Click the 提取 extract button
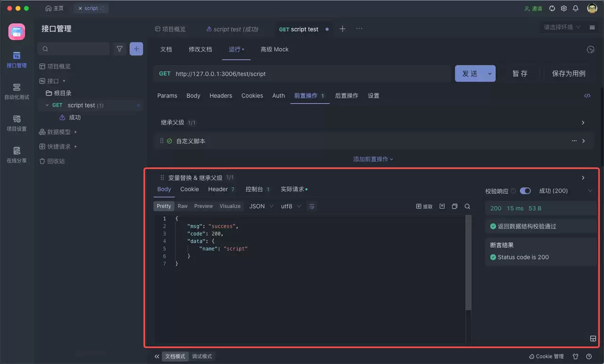This screenshot has height=364, width=604. tap(424, 206)
